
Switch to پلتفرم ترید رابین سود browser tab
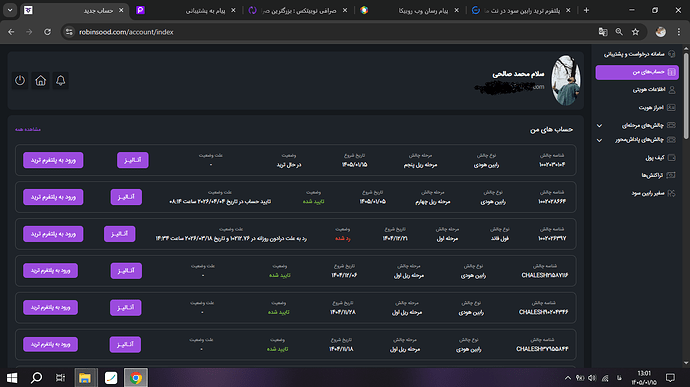(x=521, y=10)
